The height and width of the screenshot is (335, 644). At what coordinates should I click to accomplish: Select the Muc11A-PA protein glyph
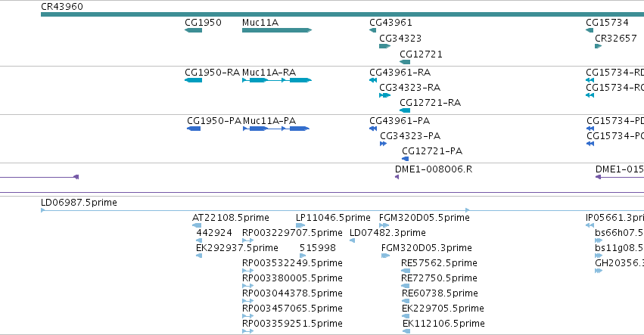click(x=276, y=129)
